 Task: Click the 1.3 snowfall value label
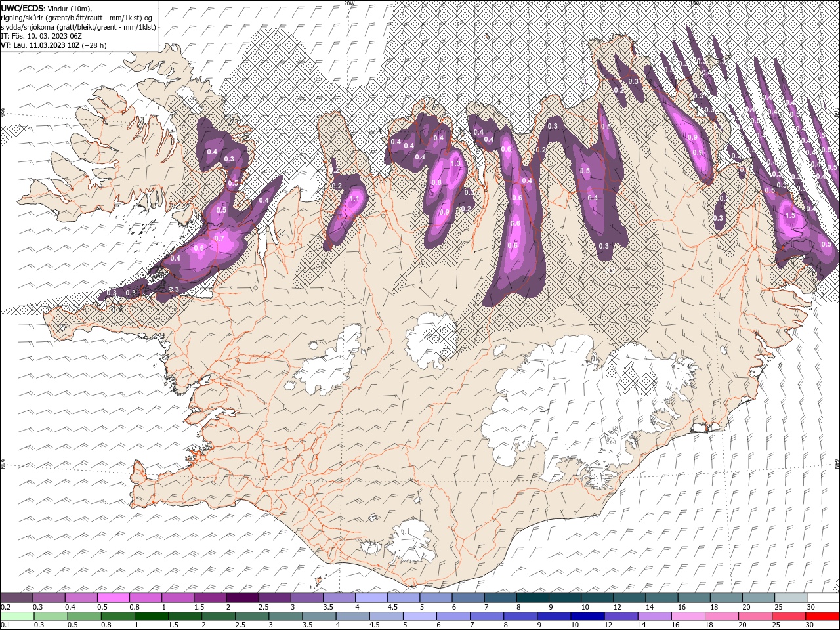[455, 163]
